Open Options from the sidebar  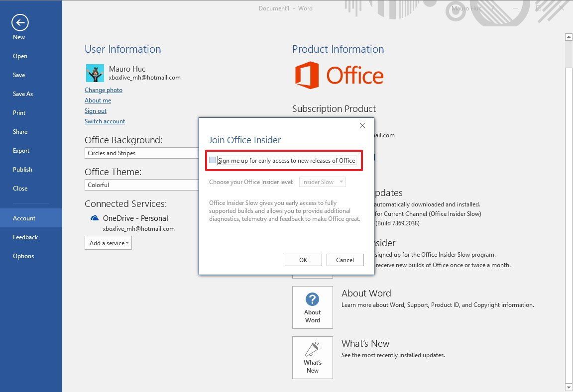click(x=23, y=256)
